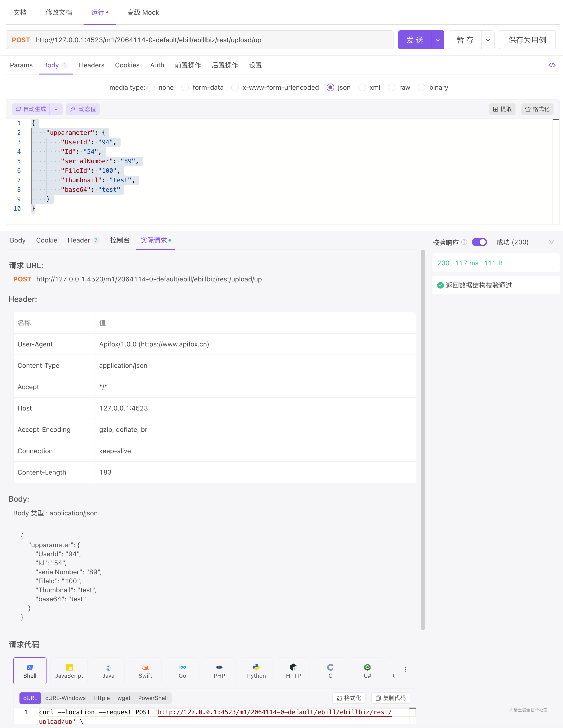Image resolution: width=563 pixels, height=728 pixels.
Task: Click 自动生成 auto-generate button
Action: click(31, 109)
